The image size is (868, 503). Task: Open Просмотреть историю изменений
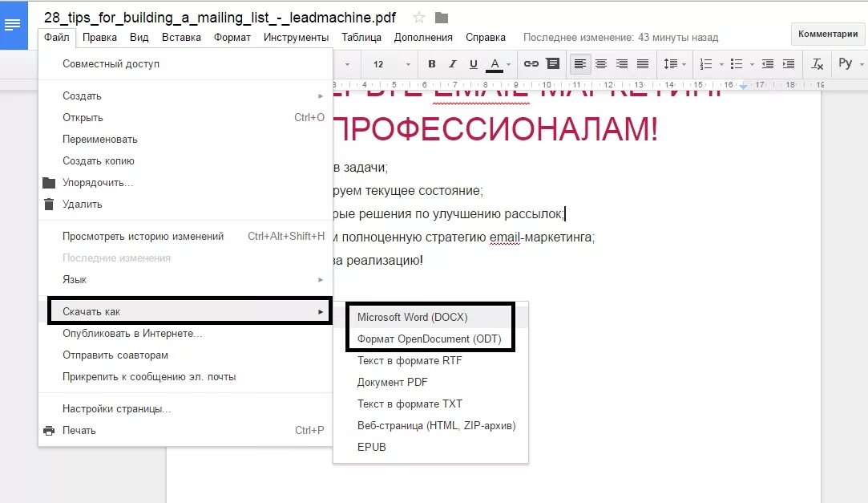tap(185, 236)
